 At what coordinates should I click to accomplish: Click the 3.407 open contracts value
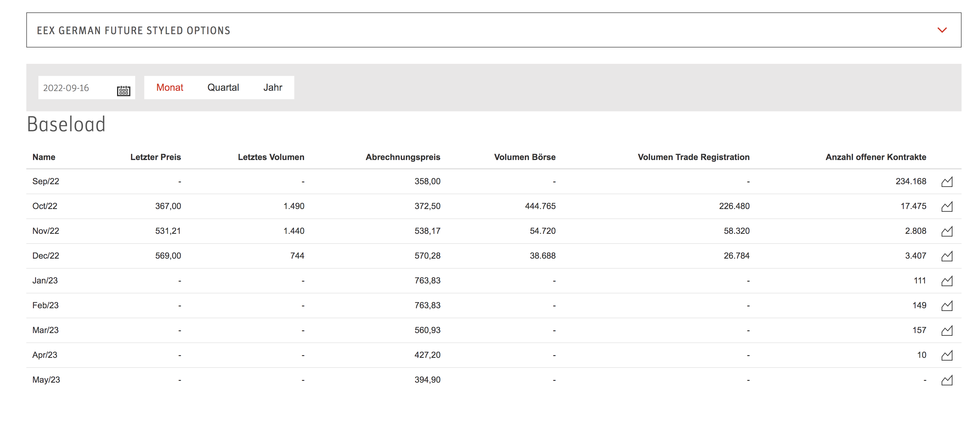point(916,256)
